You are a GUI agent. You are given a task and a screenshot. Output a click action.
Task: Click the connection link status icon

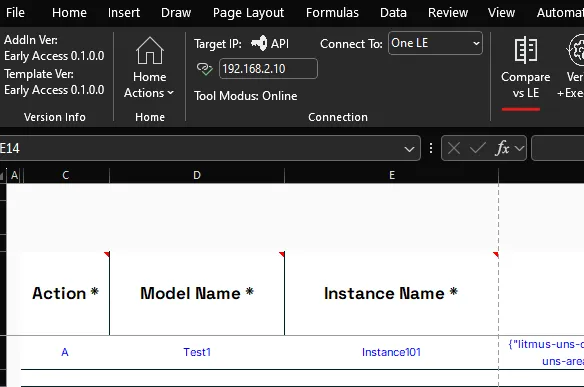tap(204, 69)
